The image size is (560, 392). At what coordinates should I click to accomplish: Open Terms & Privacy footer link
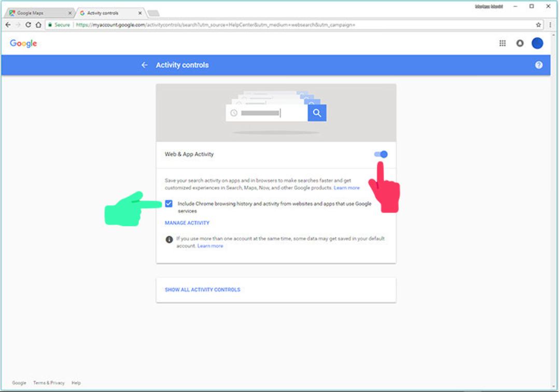(x=49, y=383)
